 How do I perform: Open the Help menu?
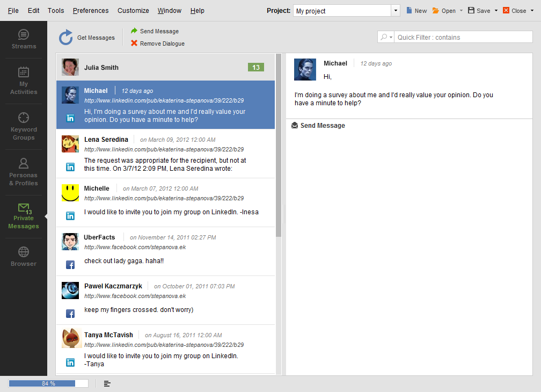point(198,11)
